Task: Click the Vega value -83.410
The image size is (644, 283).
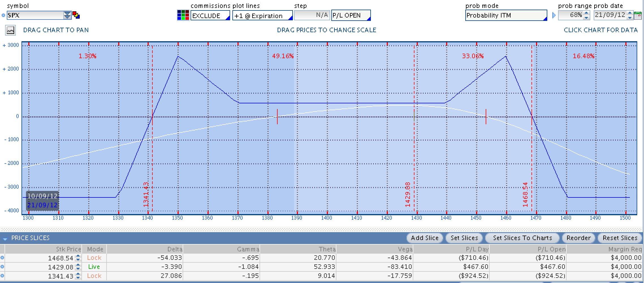Action: point(399,267)
